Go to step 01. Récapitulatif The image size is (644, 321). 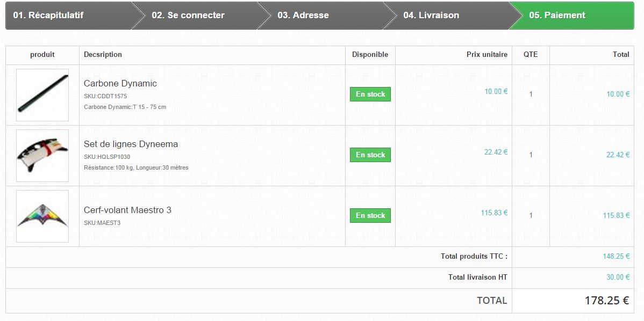pyautogui.click(x=70, y=16)
